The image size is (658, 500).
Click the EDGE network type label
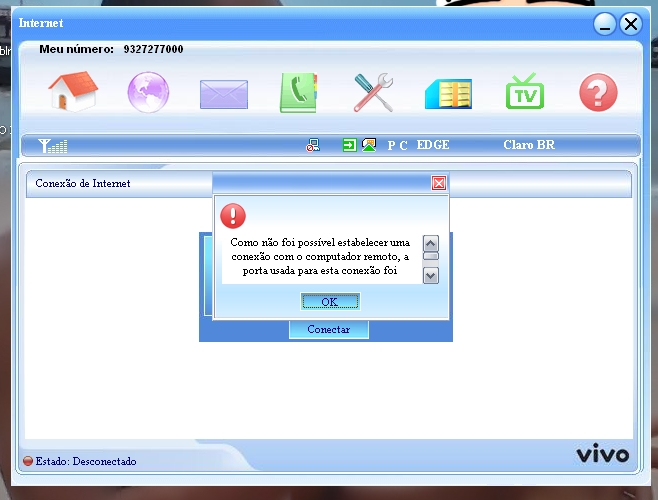[x=433, y=145]
